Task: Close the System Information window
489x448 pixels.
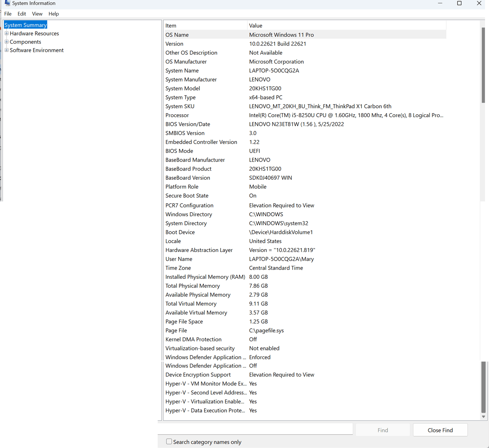Action: pos(479,3)
